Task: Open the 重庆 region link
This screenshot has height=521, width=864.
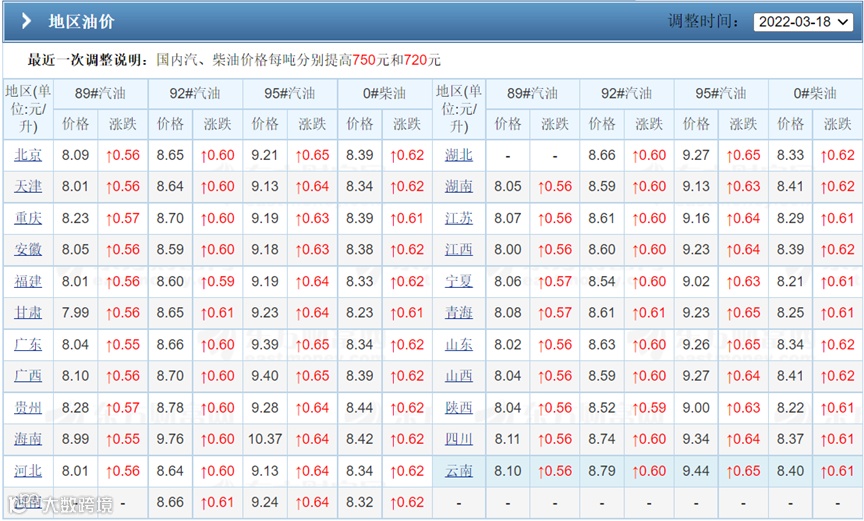Action: pyautogui.click(x=28, y=218)
